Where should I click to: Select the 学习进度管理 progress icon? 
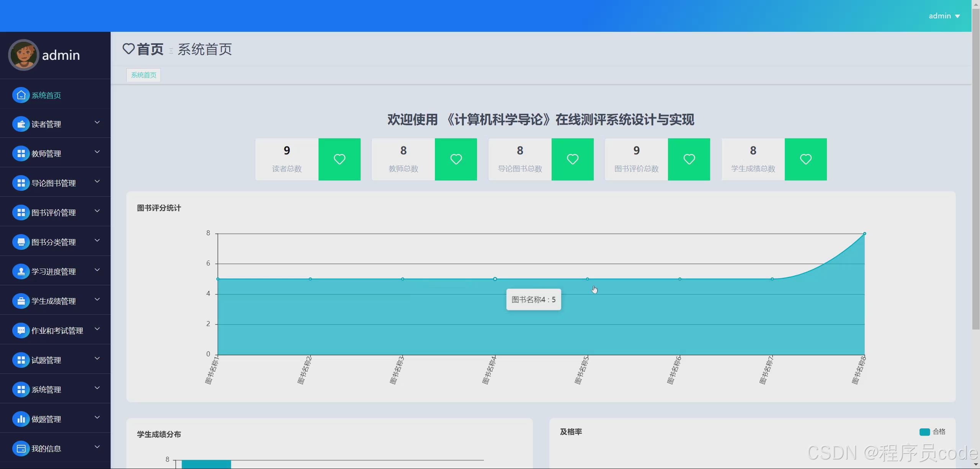(21, 271)
